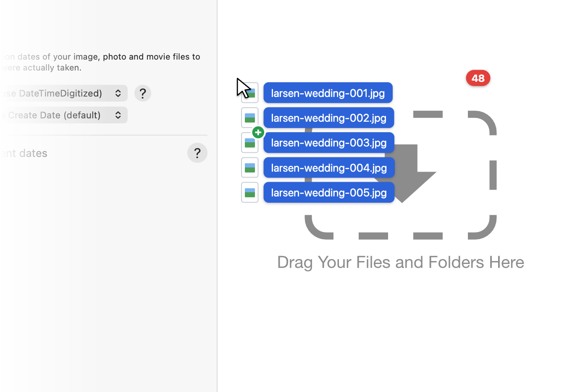Image resolution: width=588 pixels, height=392 pixels.
Task: Click the larsen-wedding-004.jpg label
Action: coord(329,168)
